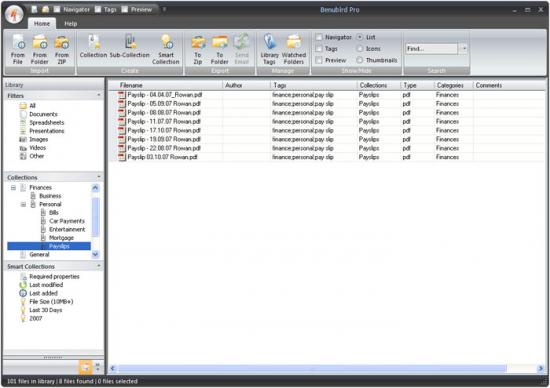
Task: Toggle the Preview checkbox in ribbon
Action: [x=319, y=60]
